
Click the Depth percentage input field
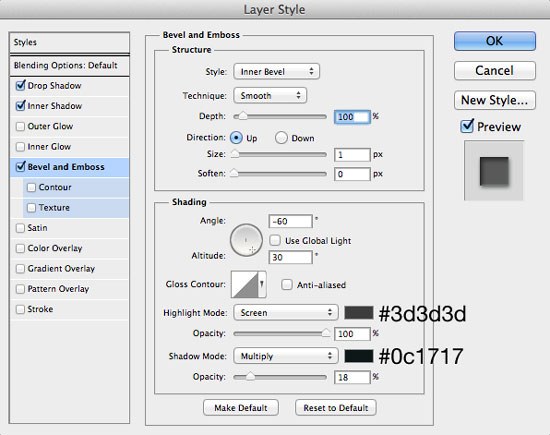point(352,117)
